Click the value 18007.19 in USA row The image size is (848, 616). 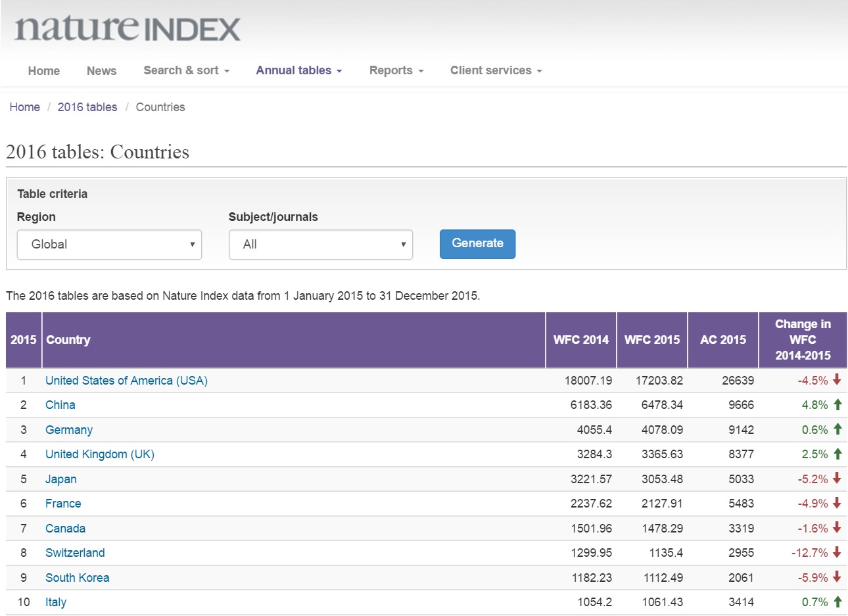(588, 381)
